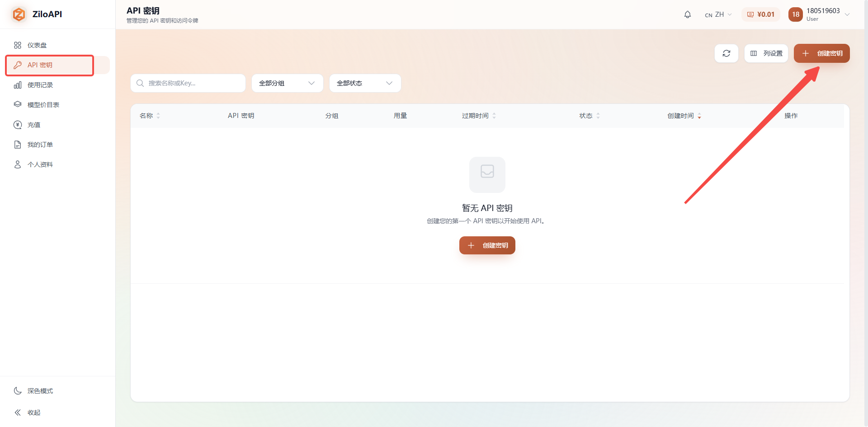Open the 180519603 user account menu
The width and height of the screenshot is (868, 427).
pyautogui.click(x=820, y=14)
